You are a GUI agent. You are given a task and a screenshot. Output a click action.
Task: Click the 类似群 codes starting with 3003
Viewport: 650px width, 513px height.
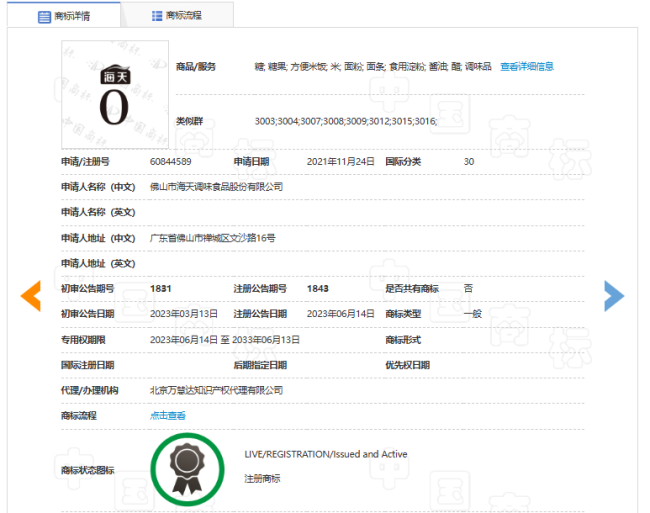[x=345, y=121]
